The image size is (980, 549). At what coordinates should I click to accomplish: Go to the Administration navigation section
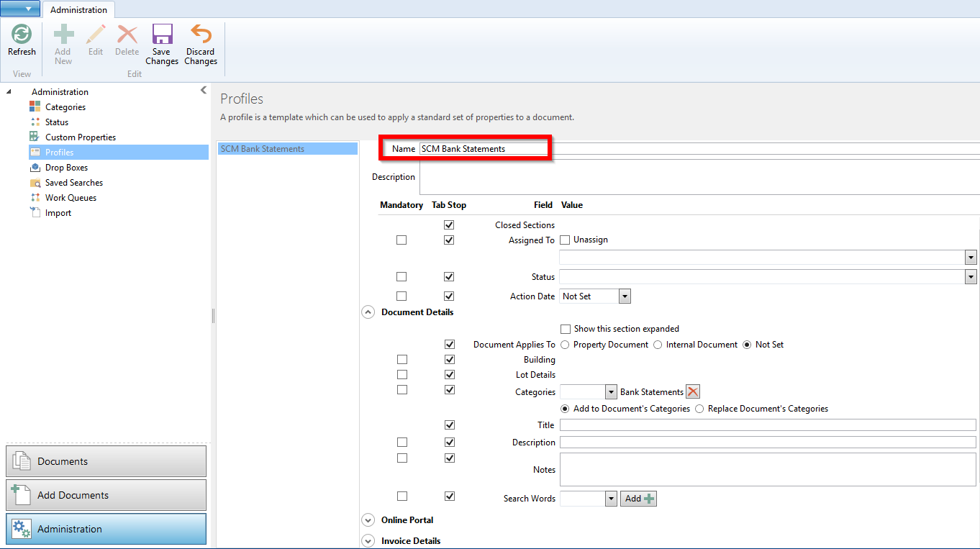106,529
